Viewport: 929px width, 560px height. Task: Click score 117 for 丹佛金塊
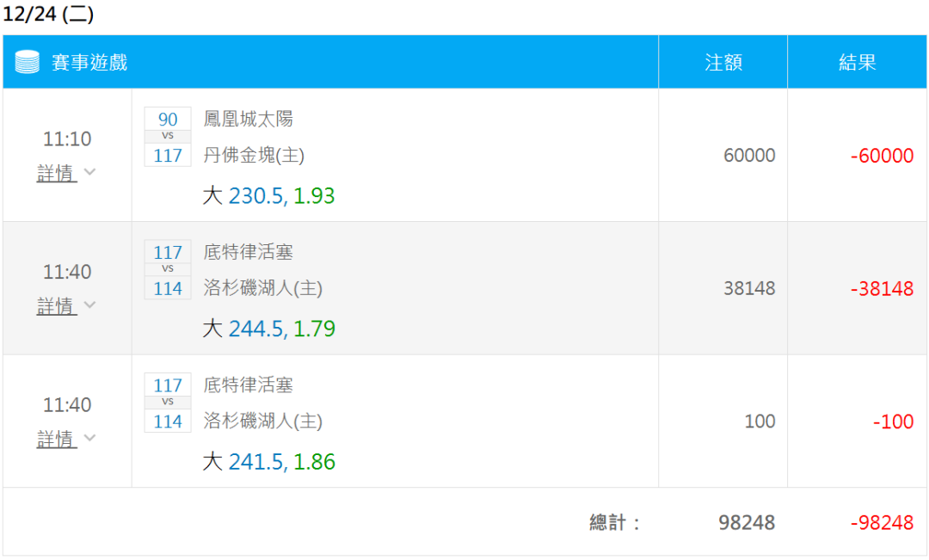pyautogui.click(x=168, y=155)
